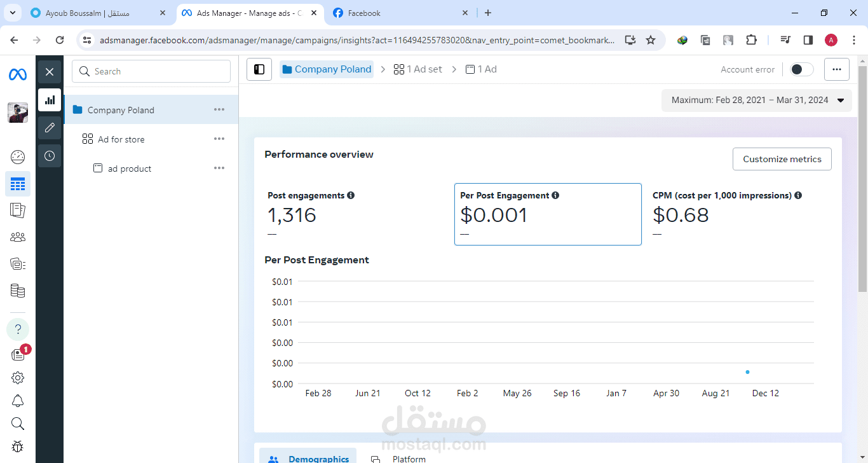This screenshot has width=868, height=463.
Task: Open the media control icon in toolbar
Action: pos(786,40)
